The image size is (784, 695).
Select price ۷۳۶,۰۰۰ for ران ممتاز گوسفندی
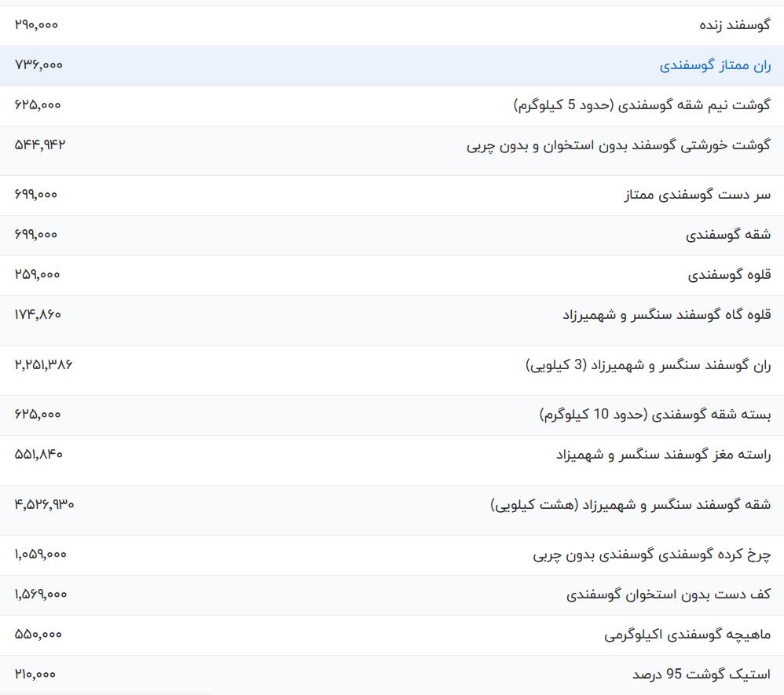pyautogui.click(x=38, y=64)
